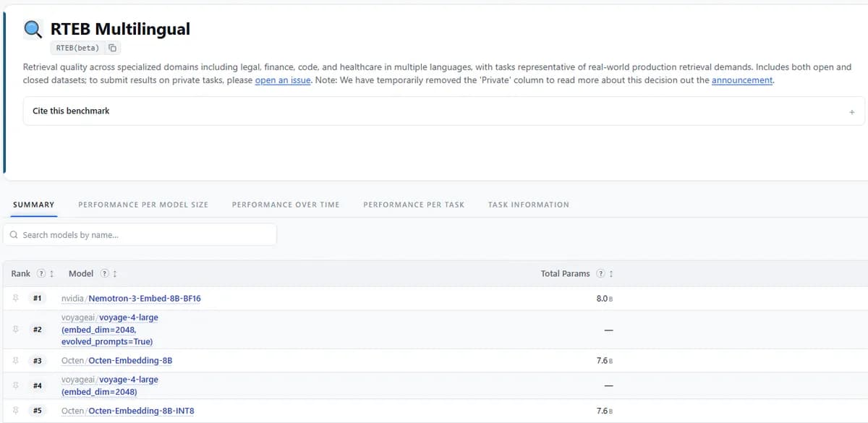Click the Total Params help icon
This screenshot has width=868, height=423.
[600, 273]
